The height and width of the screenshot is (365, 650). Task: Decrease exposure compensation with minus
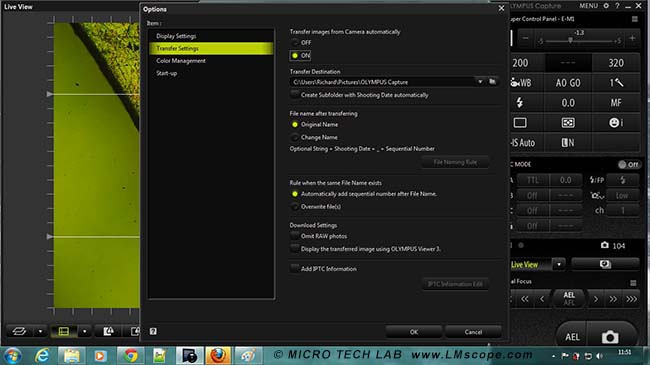pyautogui.click(x=526, y=38)
